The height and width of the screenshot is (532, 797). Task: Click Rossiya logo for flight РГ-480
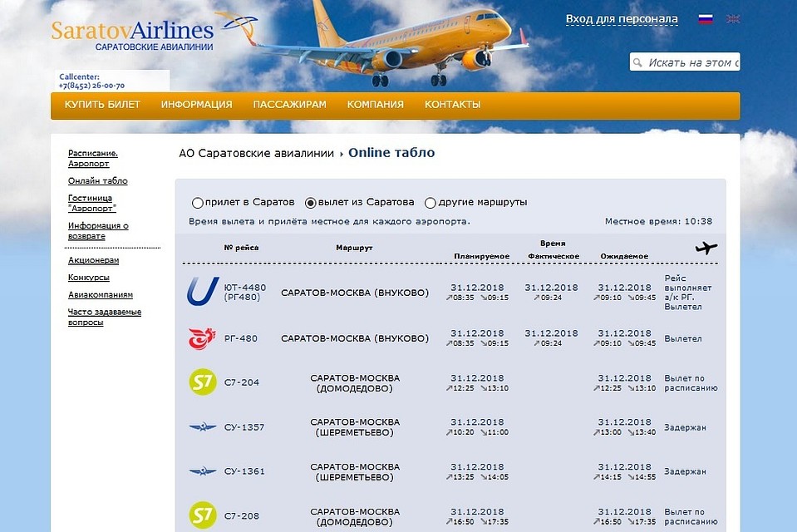click(203, 338)
